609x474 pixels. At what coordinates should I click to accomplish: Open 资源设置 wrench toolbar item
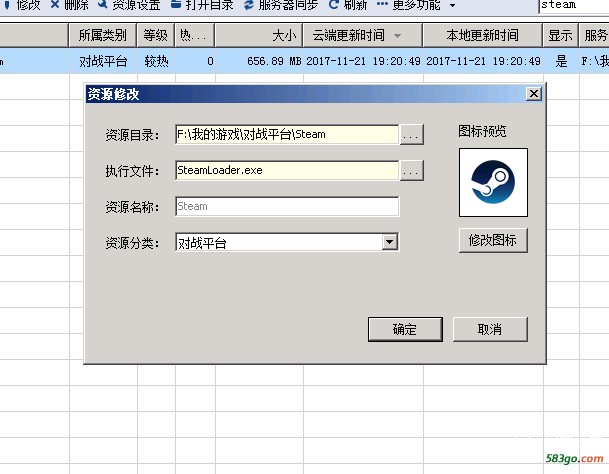pyautogui.click(x=103, y=4)
